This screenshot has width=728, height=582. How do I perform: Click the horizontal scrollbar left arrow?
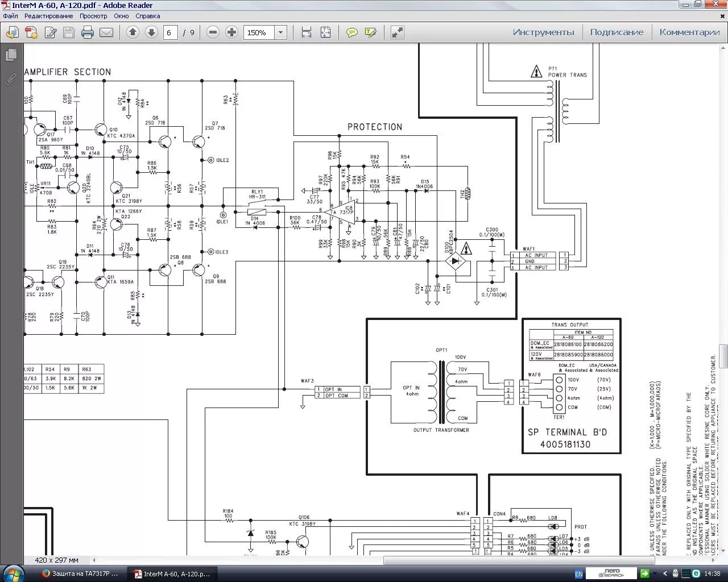pos(94,560)
